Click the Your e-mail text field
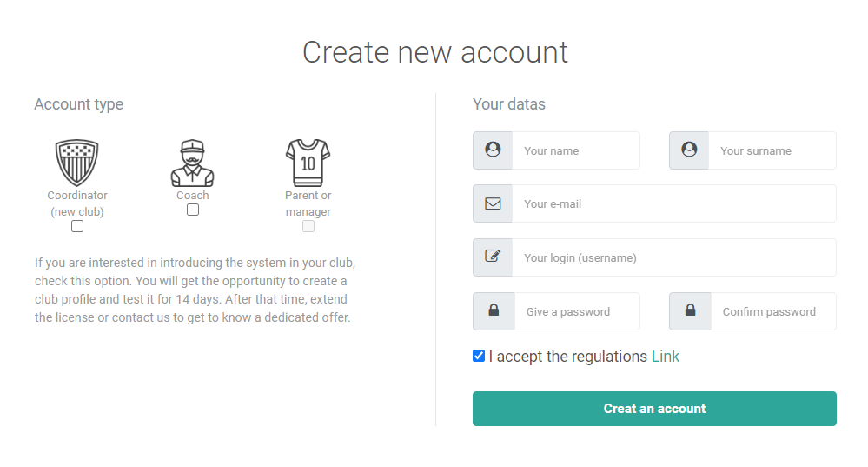Screen dimensions: 868x467 click(x=673, y=203)
